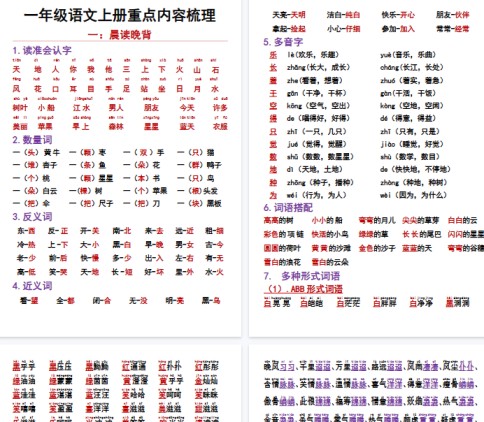Image resolution: width=484 pixels, height=422 pixels.
Task: Select the antonym pair 左-右
Action: [x=184, y=258]
